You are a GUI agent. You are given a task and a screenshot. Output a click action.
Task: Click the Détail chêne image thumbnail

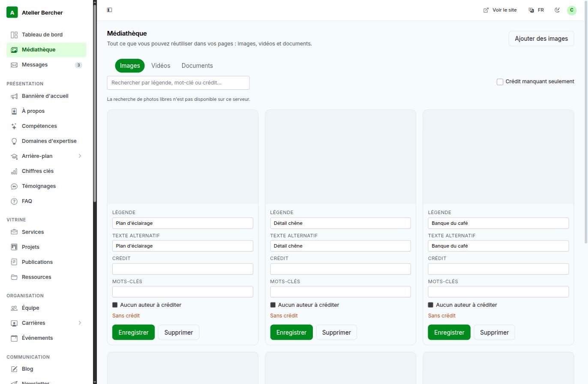340,157
